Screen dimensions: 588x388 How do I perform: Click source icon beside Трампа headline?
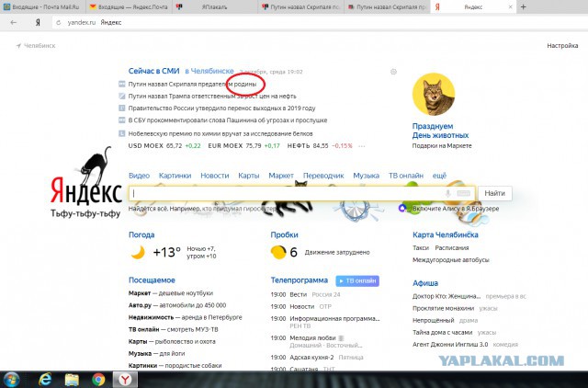coord(122,96)
